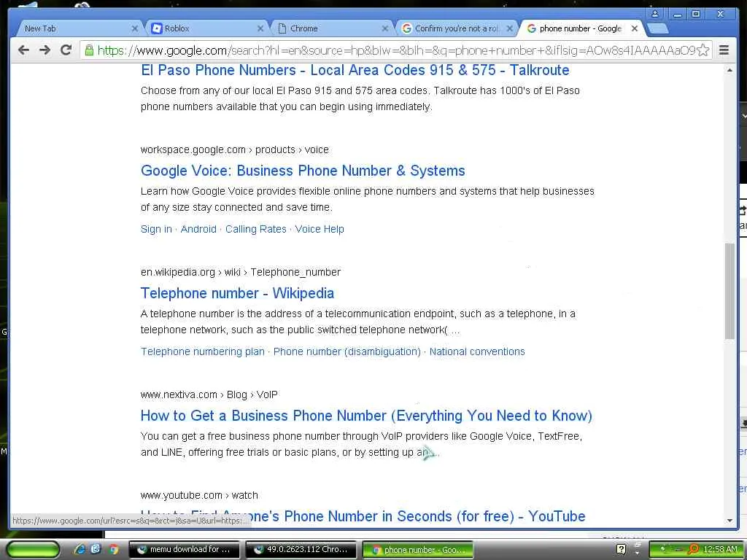
Task: Open a new tab with the tab-strip button
Action: pos(659,28)
